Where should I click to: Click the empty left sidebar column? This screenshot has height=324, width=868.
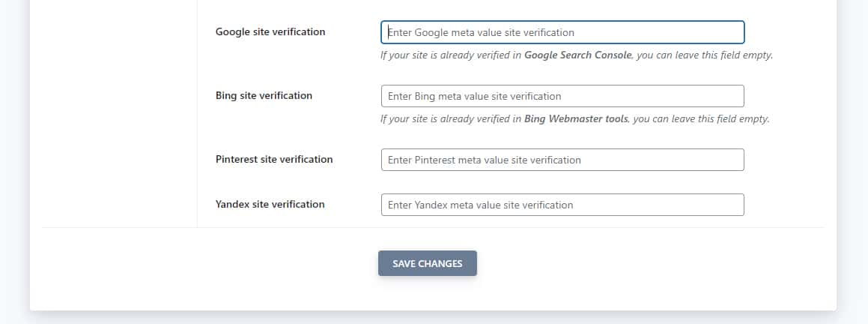pos(112,112)
